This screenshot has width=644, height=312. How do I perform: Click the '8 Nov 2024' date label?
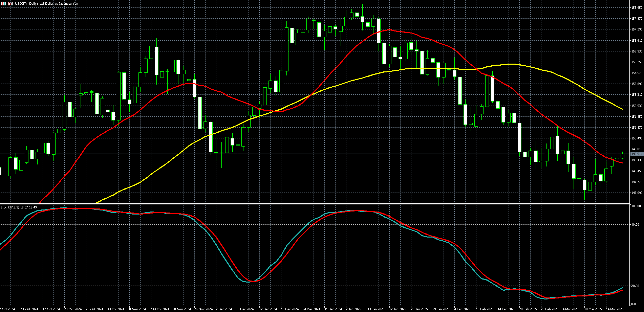click(138, 309)
